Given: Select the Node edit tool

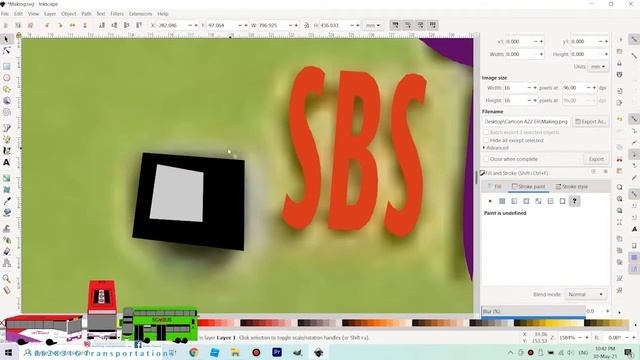Looking at the screenshot, I should click(x=6, y=51).
